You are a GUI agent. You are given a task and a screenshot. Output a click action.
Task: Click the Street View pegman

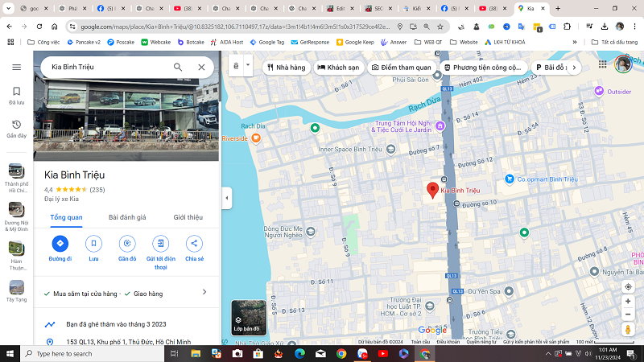click(x=628, y=330)
